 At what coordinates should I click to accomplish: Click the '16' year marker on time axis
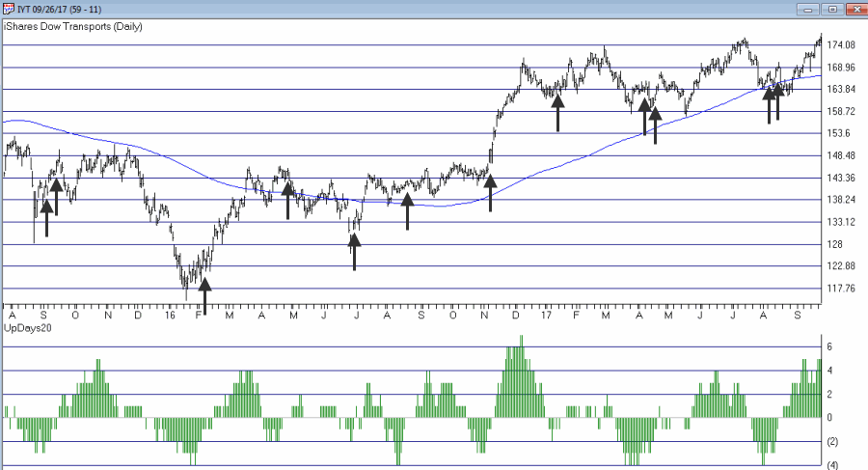click(x=170, y=316)
